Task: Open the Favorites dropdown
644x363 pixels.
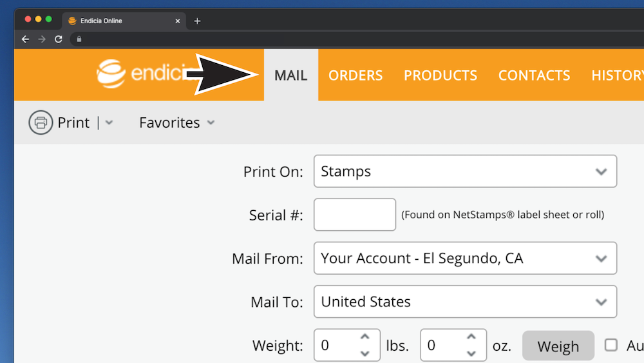Action: coord(176,123)
